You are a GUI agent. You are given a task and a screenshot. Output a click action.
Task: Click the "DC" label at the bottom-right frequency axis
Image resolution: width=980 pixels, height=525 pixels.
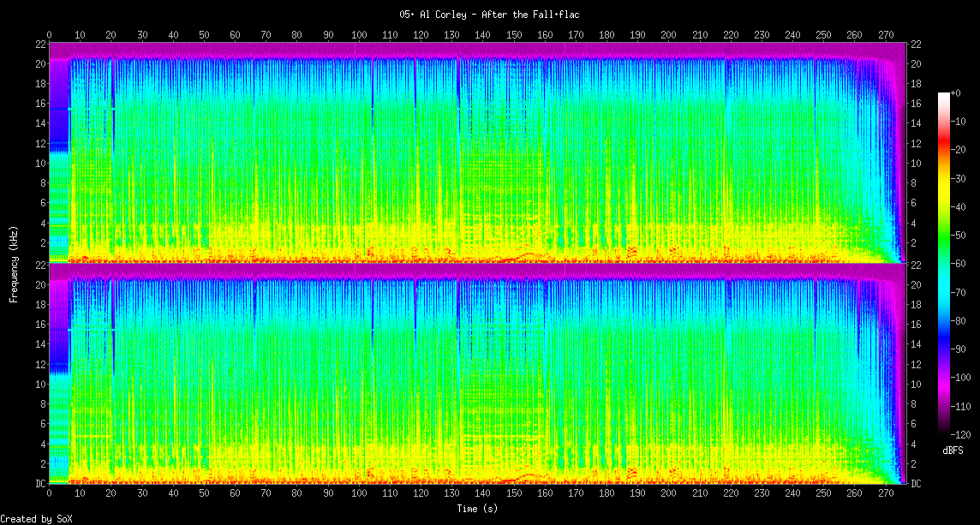pyautogui.click(x=915, y=484)
